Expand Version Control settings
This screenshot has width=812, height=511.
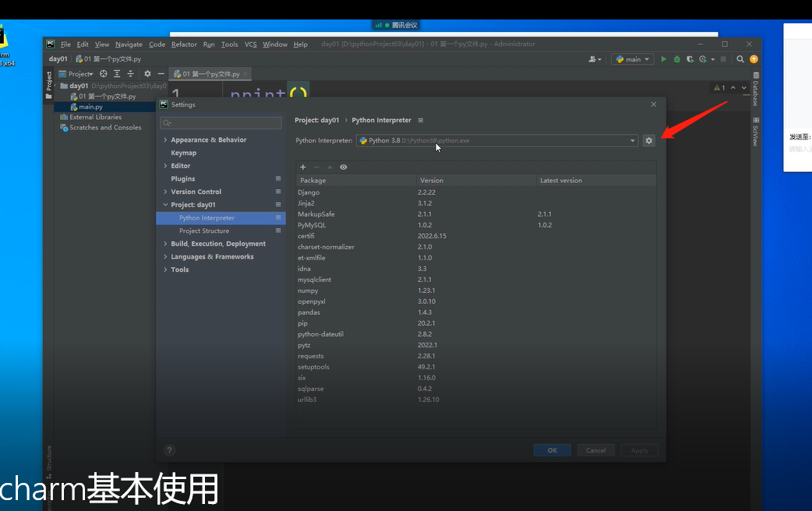tap(165, 192)
